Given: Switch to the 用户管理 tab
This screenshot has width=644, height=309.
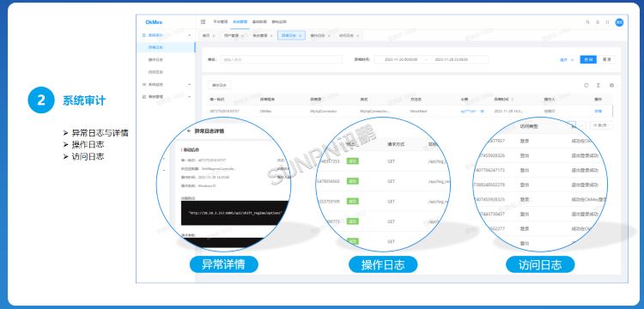Looking at the screenshot, I should [231, 36].
